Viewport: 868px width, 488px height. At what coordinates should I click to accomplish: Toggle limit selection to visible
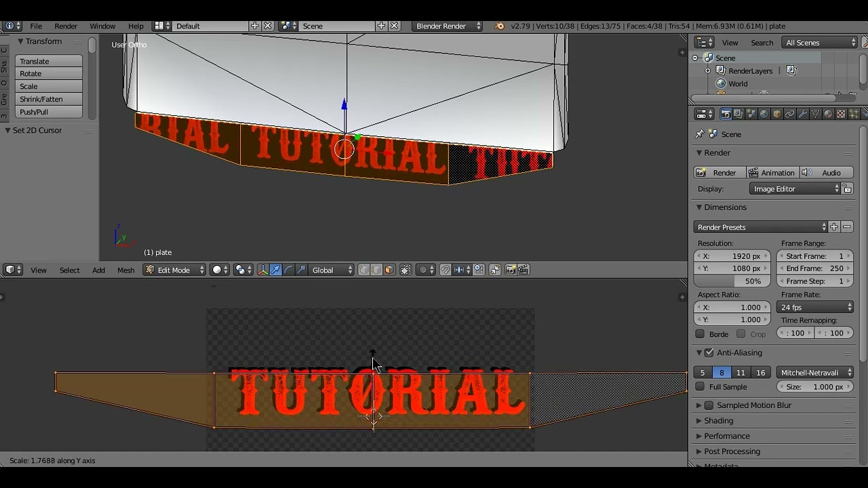pos(406,270)
